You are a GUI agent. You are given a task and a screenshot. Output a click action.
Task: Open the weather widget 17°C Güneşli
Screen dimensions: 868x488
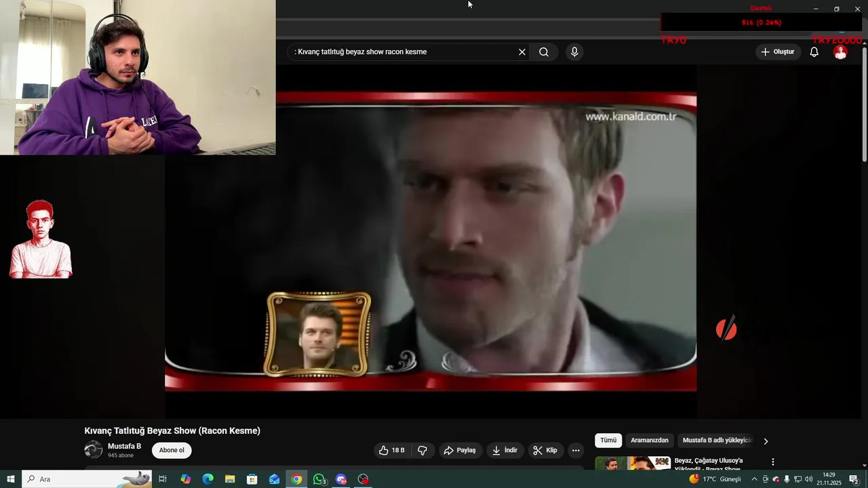[715, 479]
